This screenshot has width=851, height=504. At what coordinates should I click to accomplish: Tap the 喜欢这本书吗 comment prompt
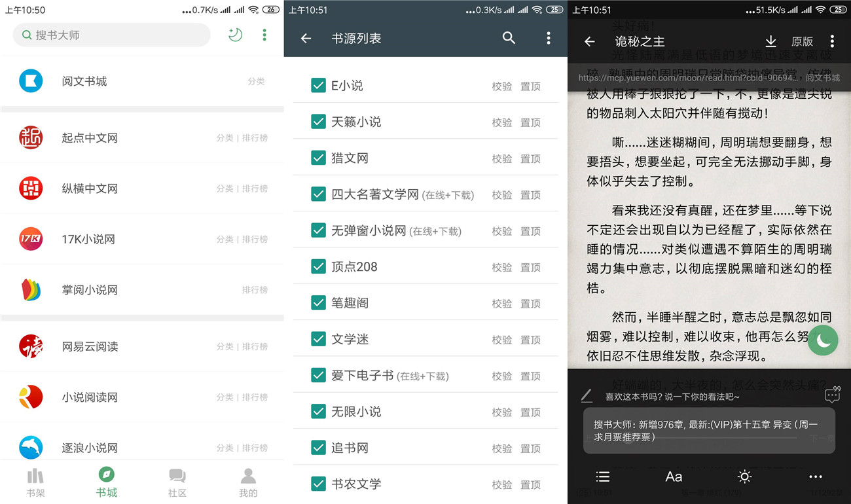coord(672,397)
